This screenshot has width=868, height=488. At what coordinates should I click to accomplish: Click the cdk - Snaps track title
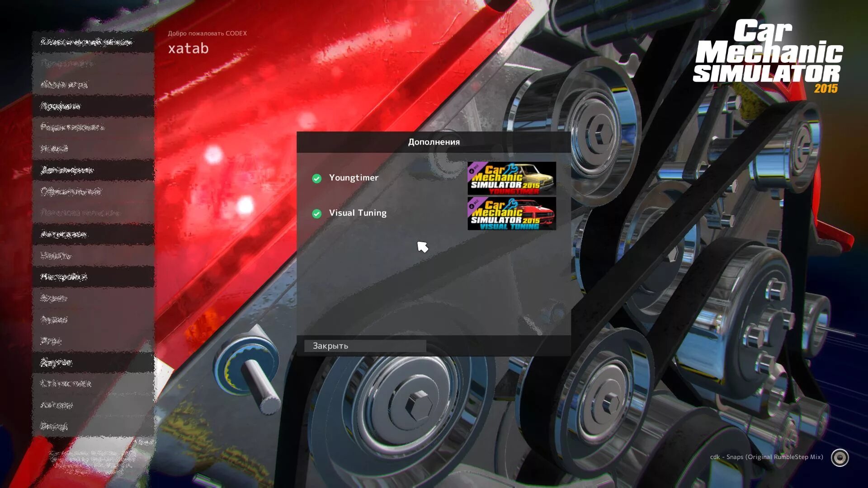[x=766, y=457]
